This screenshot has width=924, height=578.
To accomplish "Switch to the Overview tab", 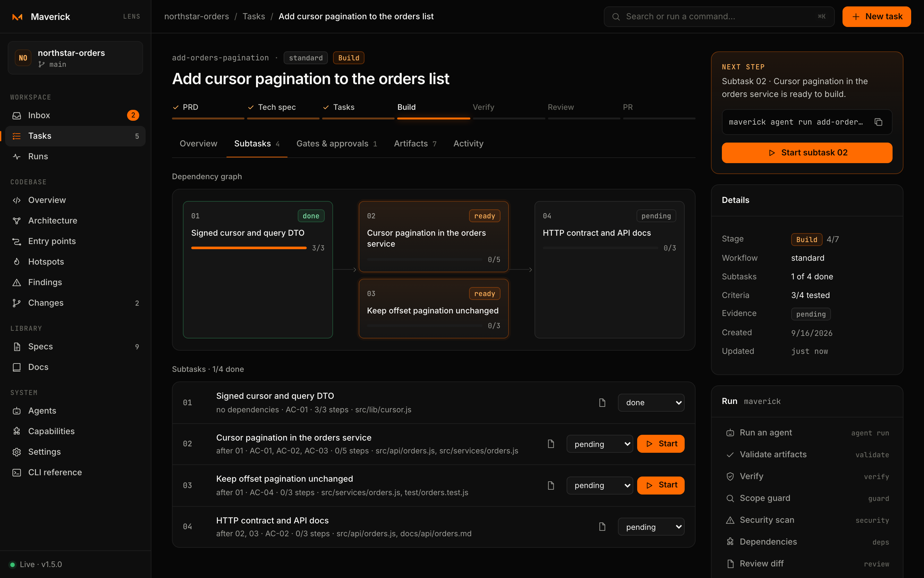I will tap(198, 144).
